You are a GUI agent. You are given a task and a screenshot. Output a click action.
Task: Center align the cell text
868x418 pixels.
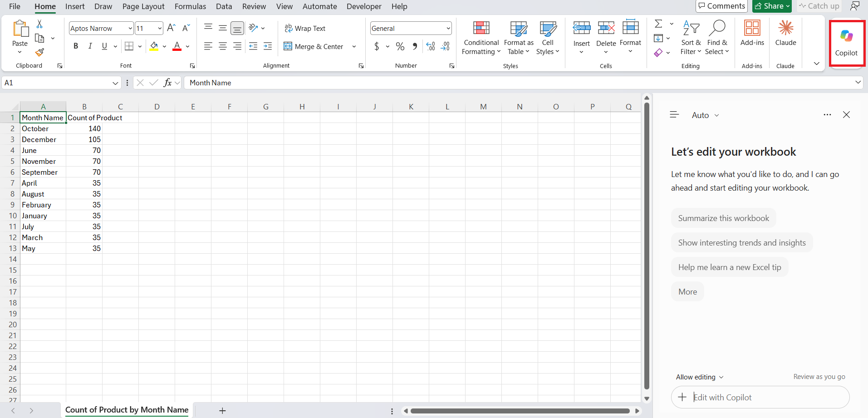click(x=222, y=46)
